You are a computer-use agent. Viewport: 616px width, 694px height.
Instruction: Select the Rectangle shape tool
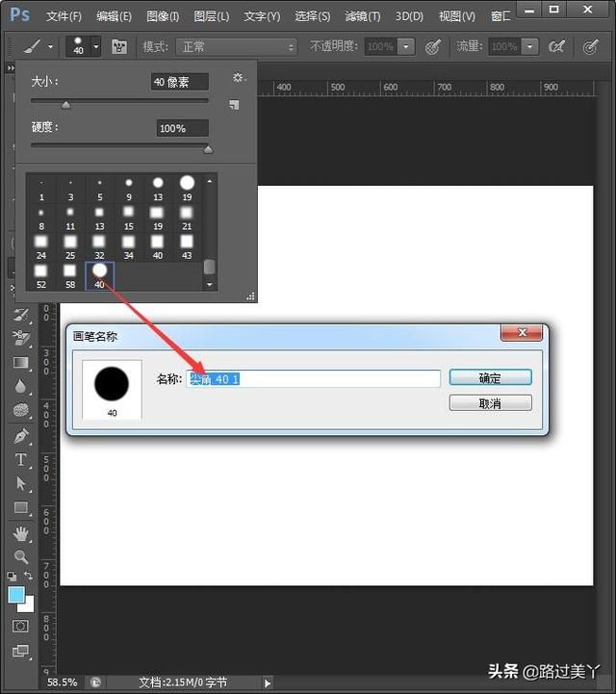[x=21, y=507]
